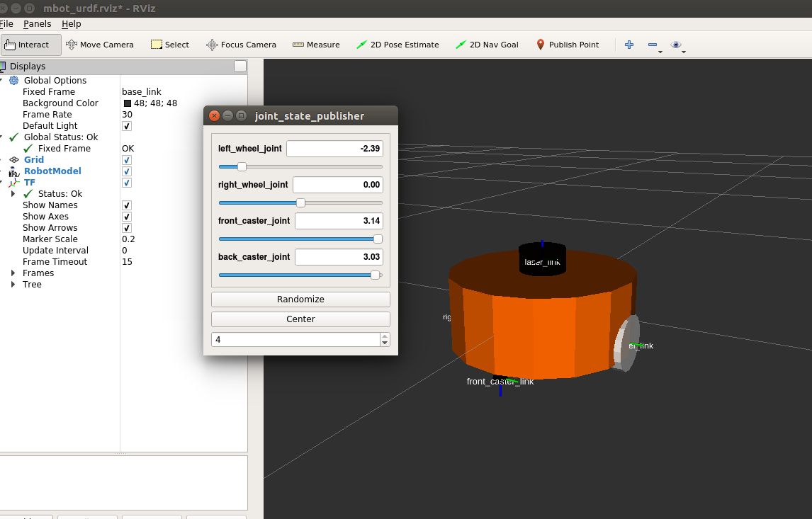Select the 2D Nav Goal tool
Image resolution: width=812 pixels, height=519 pixels.
pyautogui.click(x=487, y=44)
